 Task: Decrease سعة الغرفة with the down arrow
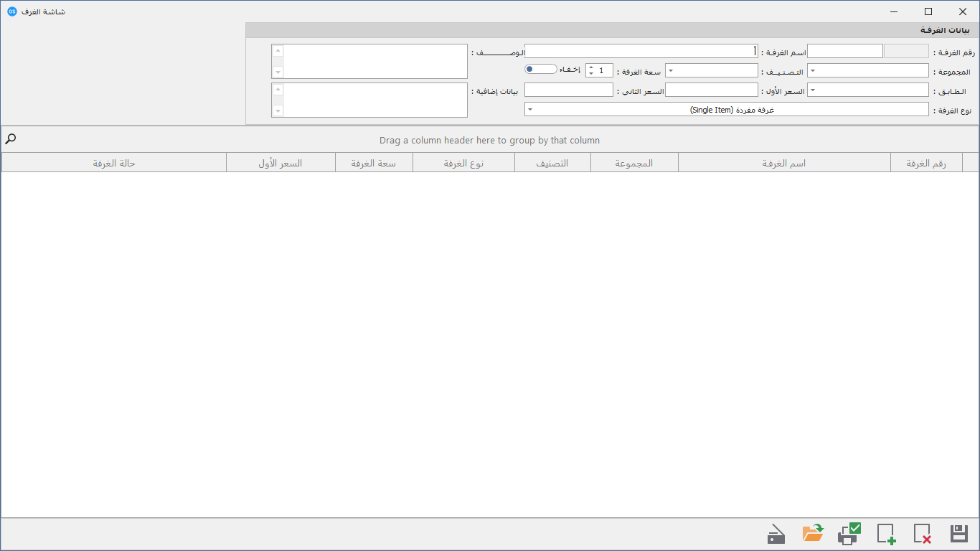(590, 74)
